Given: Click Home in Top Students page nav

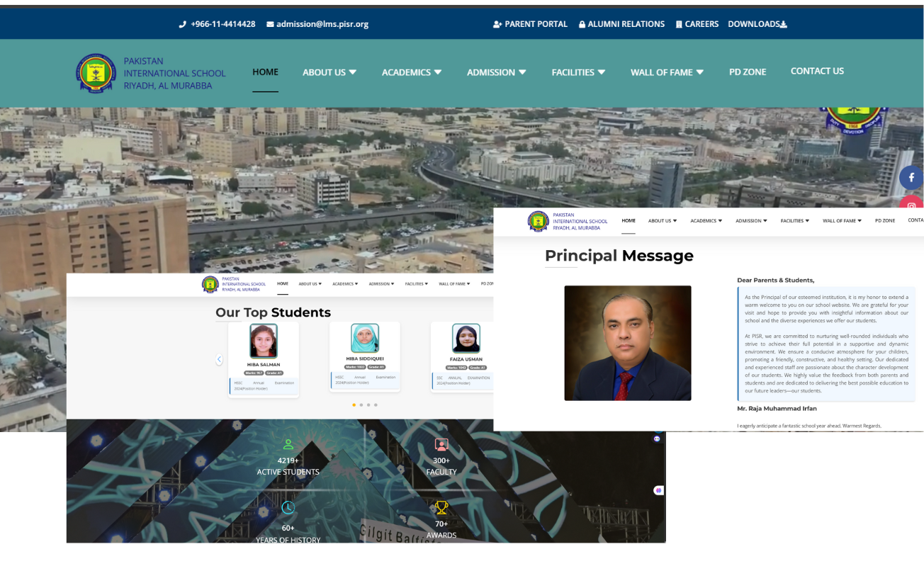Looking at the screenshot, I should click(283, 283).
